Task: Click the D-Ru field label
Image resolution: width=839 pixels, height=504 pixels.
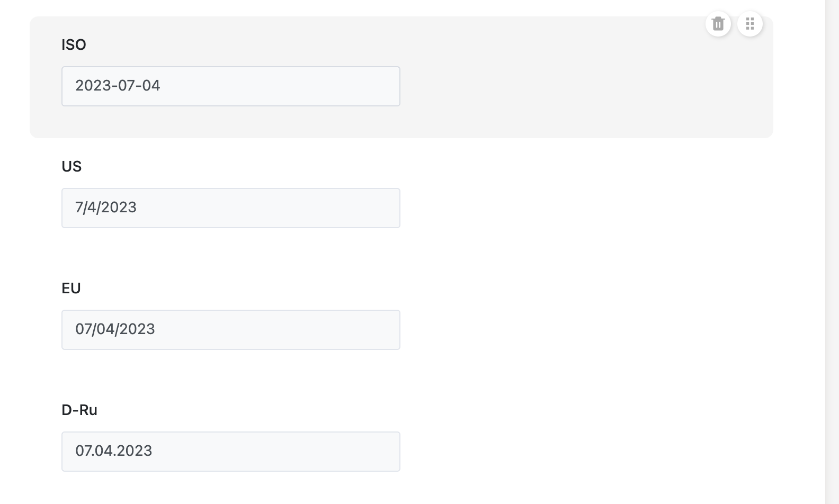Action: point(79,410)
